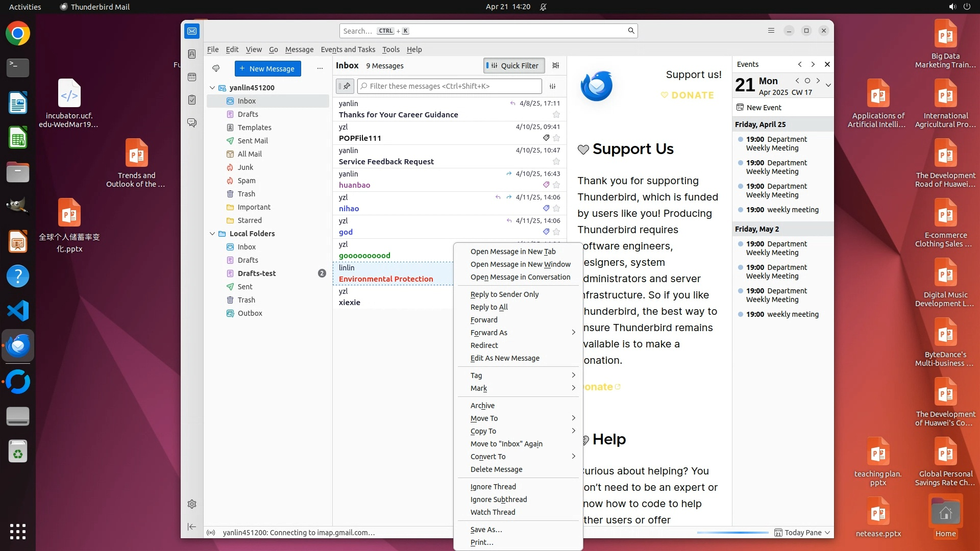Star the Service Feedback Request message
Viewport: 980px width, 551px height.
[556, 162]
